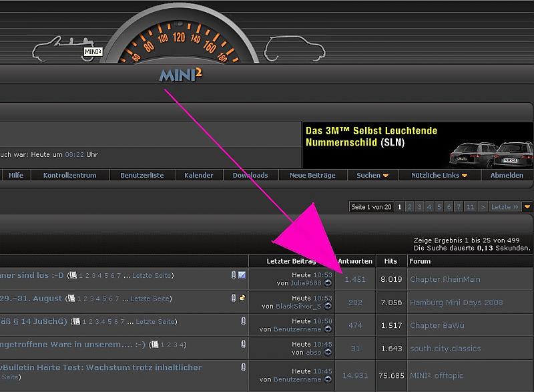This screenshot has height=392, width=534.
Task: Click go-to-last-post arrow next to BlackSilver_S
Action: 328,307
